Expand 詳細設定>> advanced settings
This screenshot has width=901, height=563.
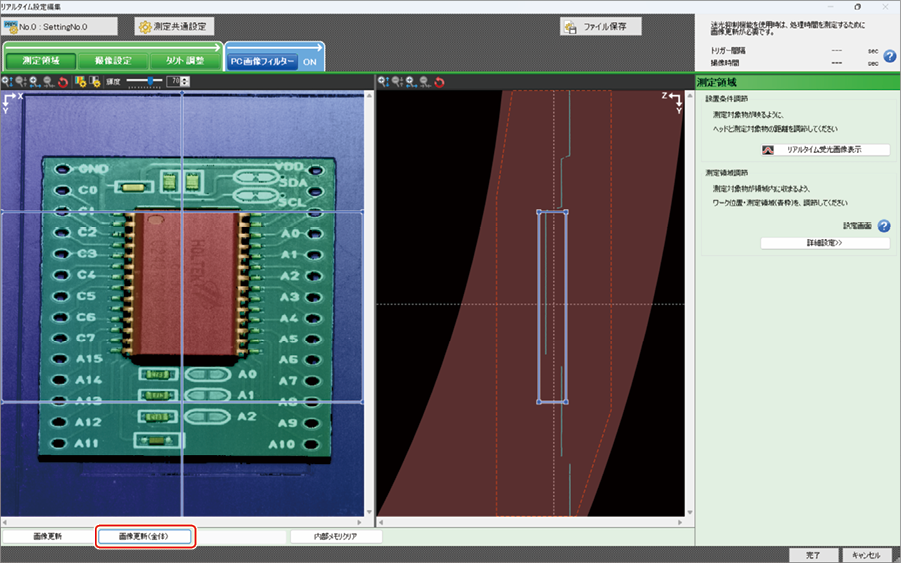pyautogui.click(x=824, y=243)
